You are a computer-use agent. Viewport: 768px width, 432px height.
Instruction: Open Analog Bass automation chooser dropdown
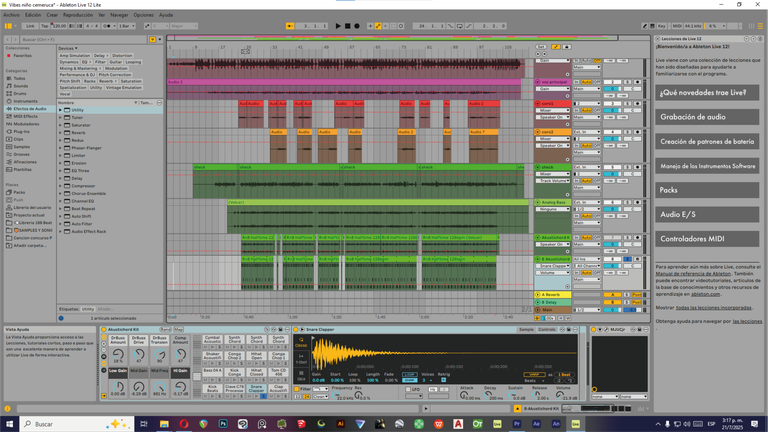coord(552,209)
